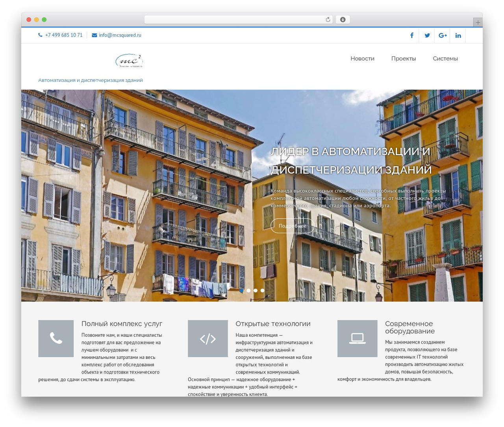The image size is (504, 427).
Task: Click the laptop icon tile for Современное оборудование
Action: (358, 338)
